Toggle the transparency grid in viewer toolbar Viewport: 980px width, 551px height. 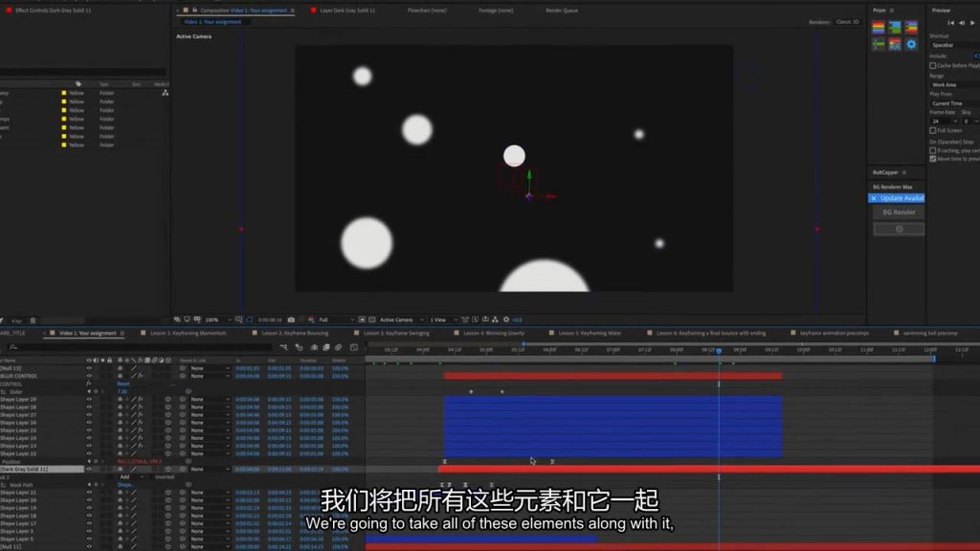(372, 320)
